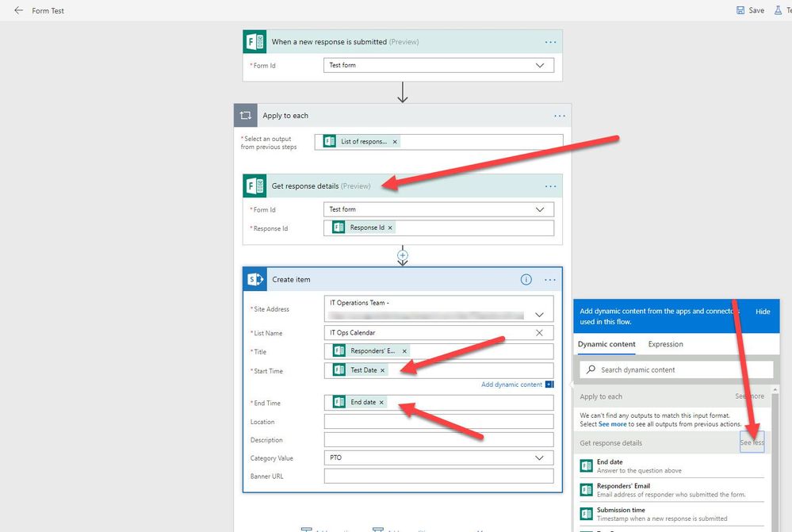Open the Apply to each ellipsis menu
Image resolution: width=792 pixels, height=532 pixels.
[560, 116]
